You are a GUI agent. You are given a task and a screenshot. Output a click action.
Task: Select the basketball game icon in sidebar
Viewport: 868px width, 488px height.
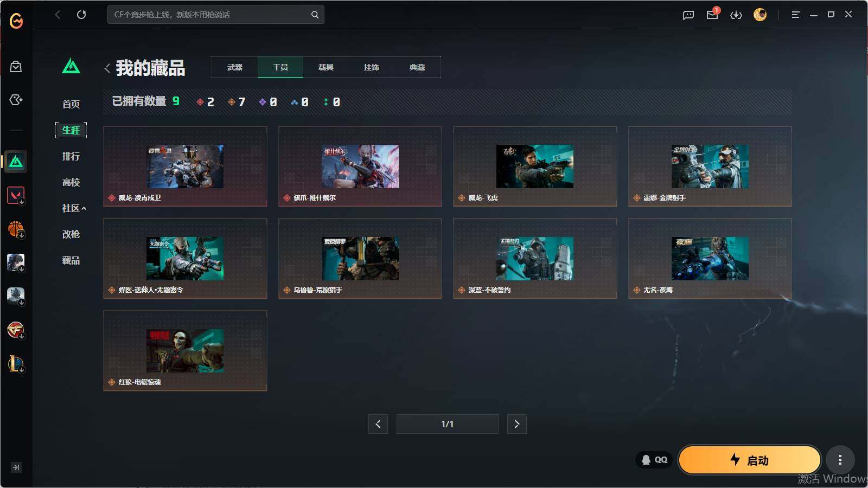(x=16, y=229)
